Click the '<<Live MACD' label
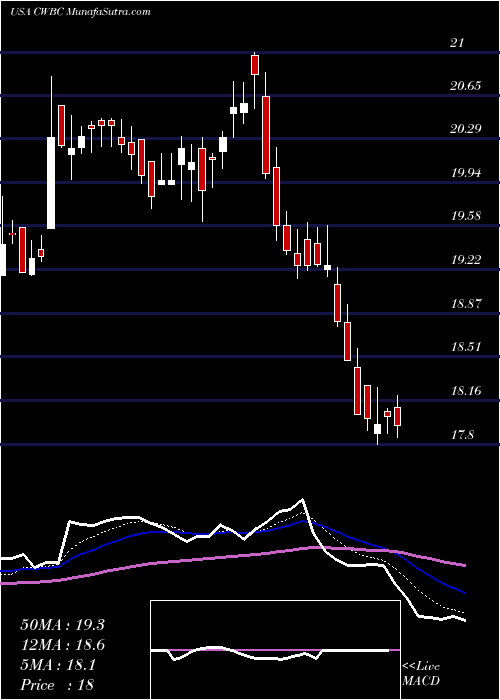 click(421, 674)
